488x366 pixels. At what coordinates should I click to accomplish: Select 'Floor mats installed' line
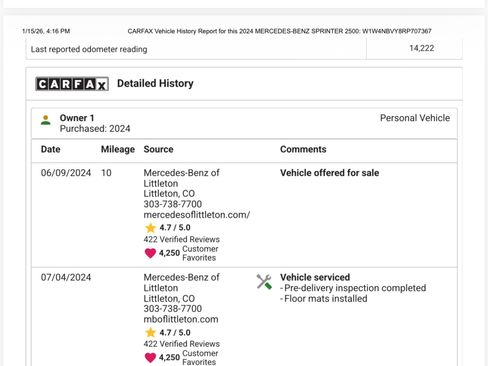coord(324,299)
